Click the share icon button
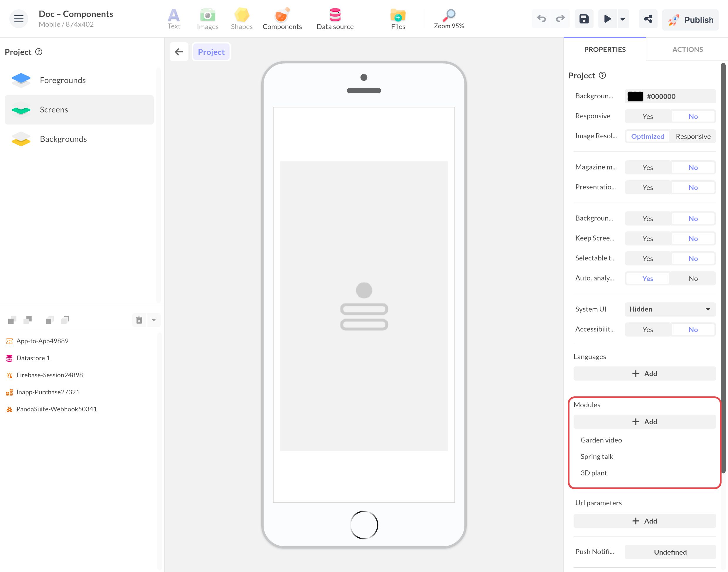The height and width of the screenshot is (572, 728). click(648, 19)
